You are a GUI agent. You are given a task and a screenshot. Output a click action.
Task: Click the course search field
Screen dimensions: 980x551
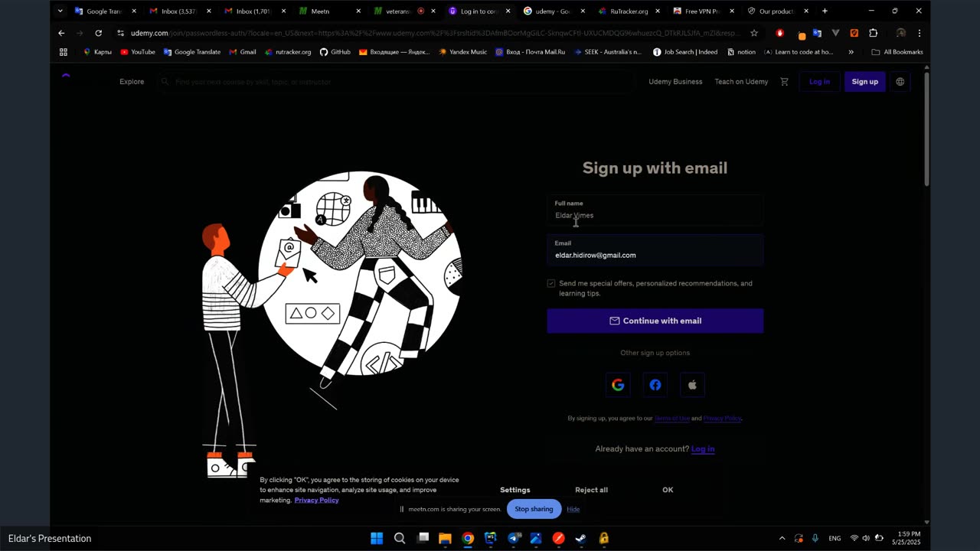click(397, 82)
